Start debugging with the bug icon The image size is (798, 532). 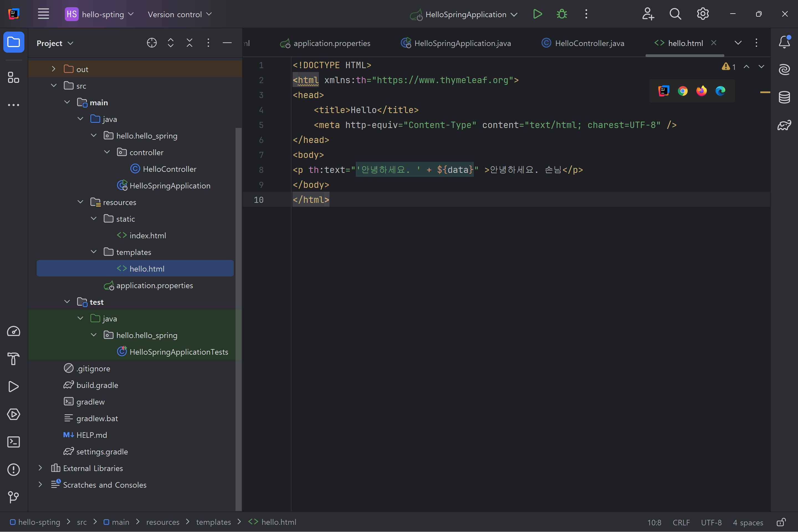(562, 14)
